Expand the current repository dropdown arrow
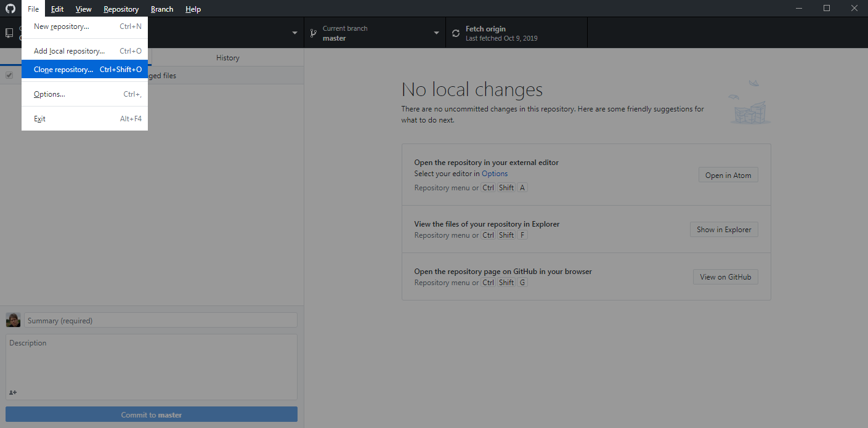The image size is (868, 428). point(294,33)
